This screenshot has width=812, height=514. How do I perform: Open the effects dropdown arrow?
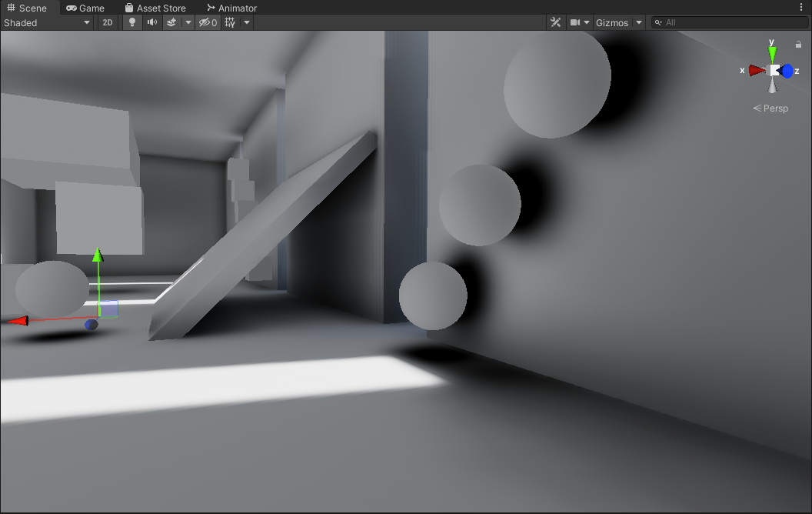coord(188,22)
